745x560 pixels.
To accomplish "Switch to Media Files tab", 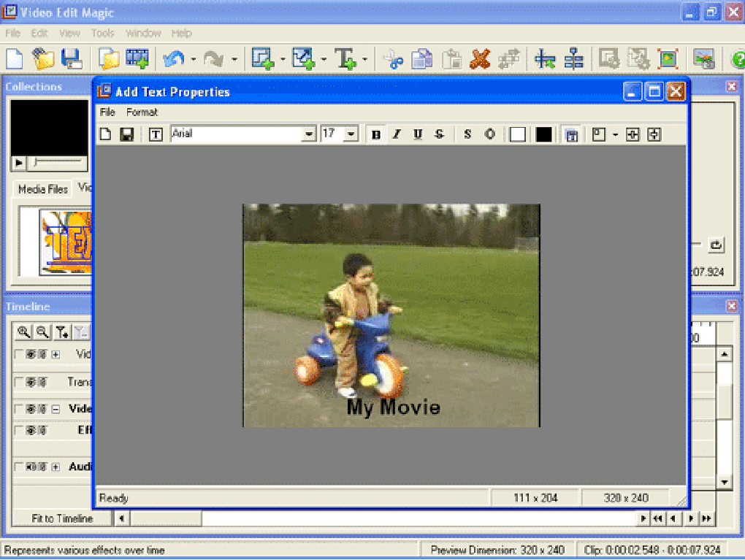I will click(x=42, y=189).
